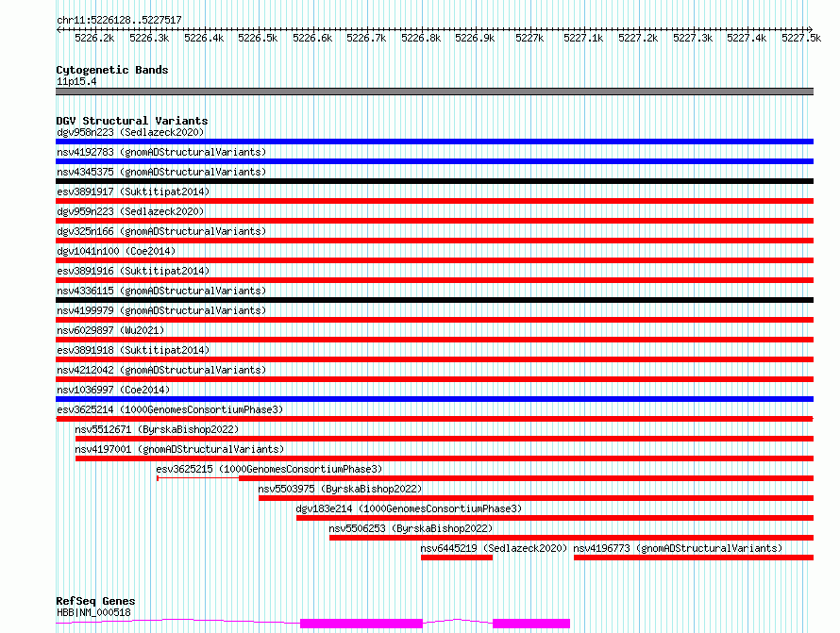Viewport: 840px width, 633px height.
Task: Select the blue bar under dgv958n223
Action: (434, 142)
